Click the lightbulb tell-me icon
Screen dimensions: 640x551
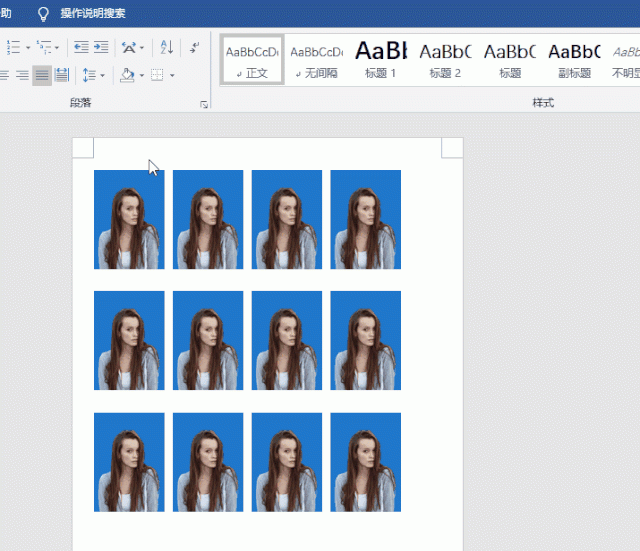pyautogui.click(x=43, y=14)
